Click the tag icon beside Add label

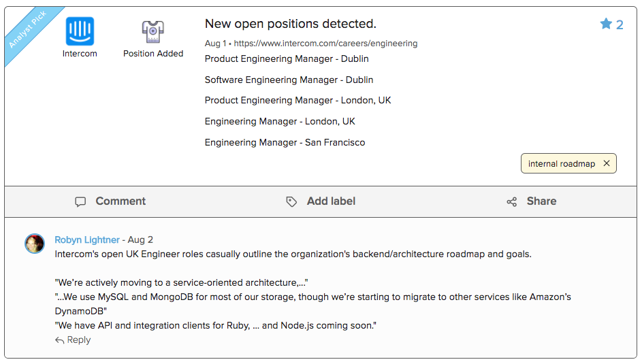click(291, 201)
